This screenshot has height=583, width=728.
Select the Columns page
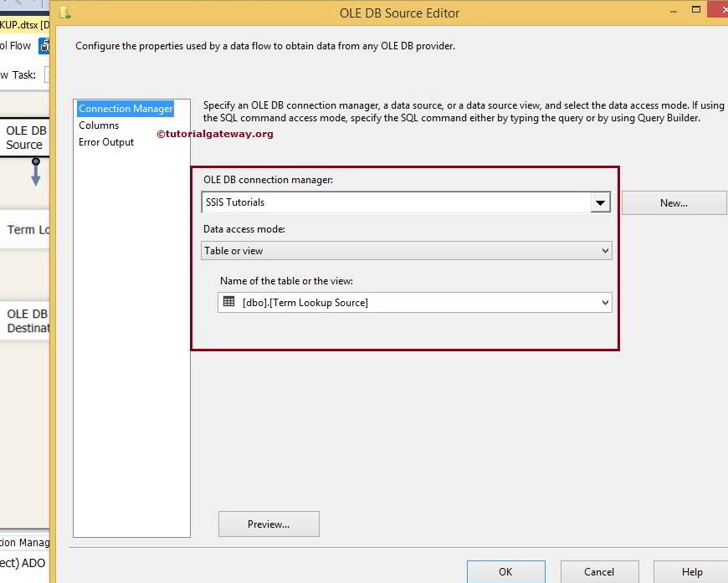98,124
